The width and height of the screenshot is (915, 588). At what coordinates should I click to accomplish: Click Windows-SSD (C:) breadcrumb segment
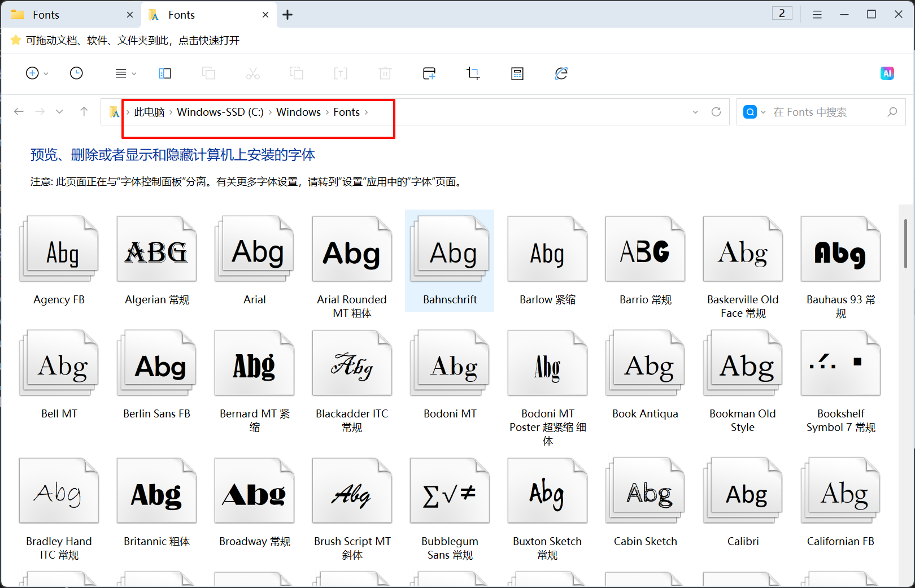point(220,112)
